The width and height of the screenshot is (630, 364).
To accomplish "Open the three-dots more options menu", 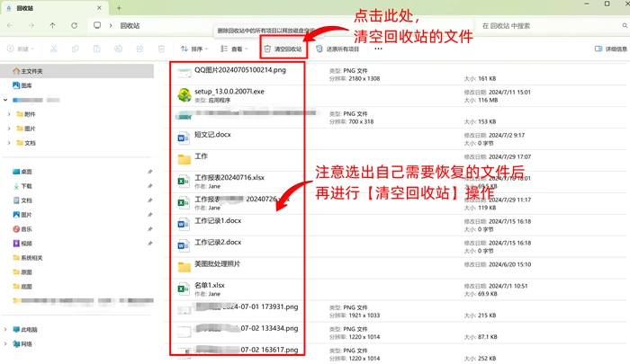I will pyautogui.click(x=378, y=49).
